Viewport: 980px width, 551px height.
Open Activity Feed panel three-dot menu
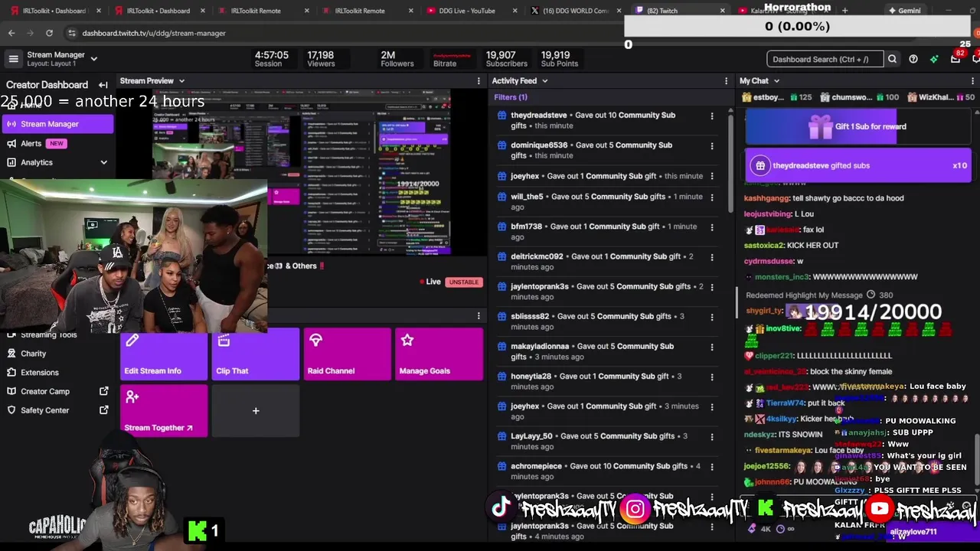coord(726,81)
